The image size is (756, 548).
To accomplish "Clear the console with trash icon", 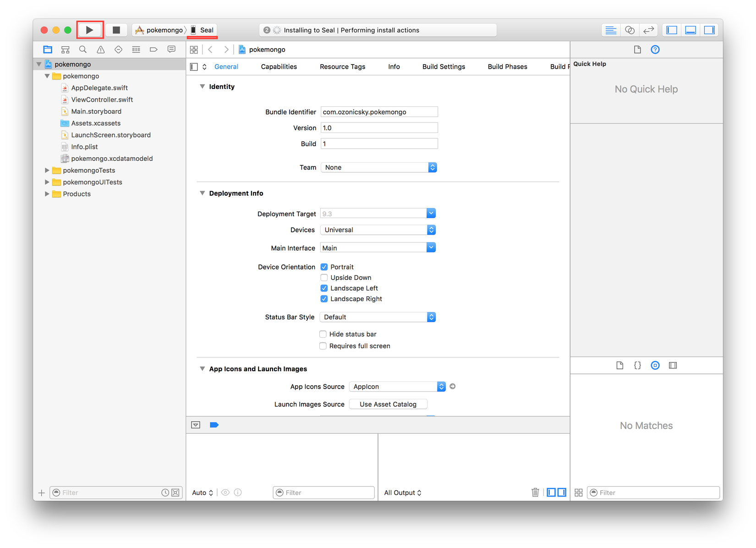I will tap(535, 492).
